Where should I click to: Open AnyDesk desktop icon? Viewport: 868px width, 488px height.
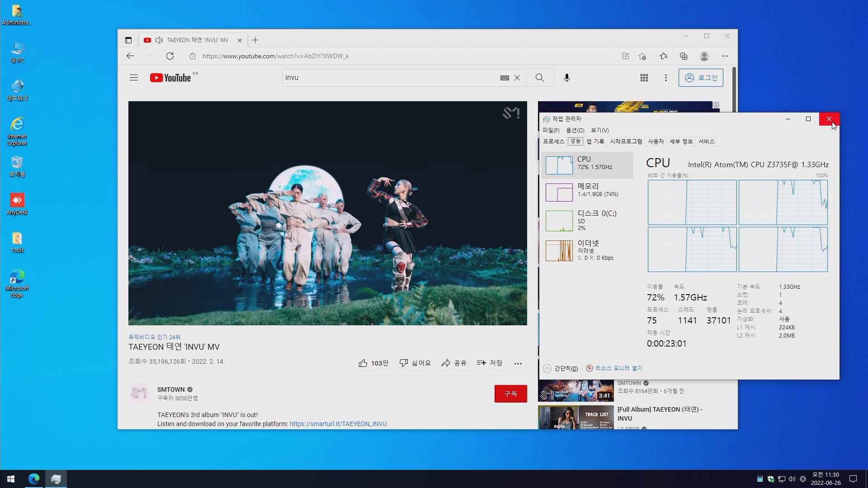(17, 204)
